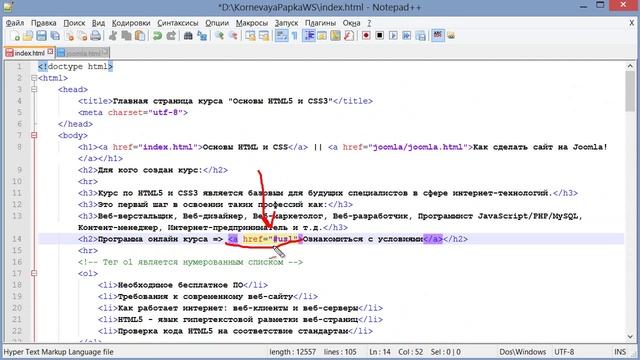The width and height of the screenshot is (640, 360).
Task: Place cursor in "<!doctype html>" line
Action: pyautogui.click(x=76, y=67)
